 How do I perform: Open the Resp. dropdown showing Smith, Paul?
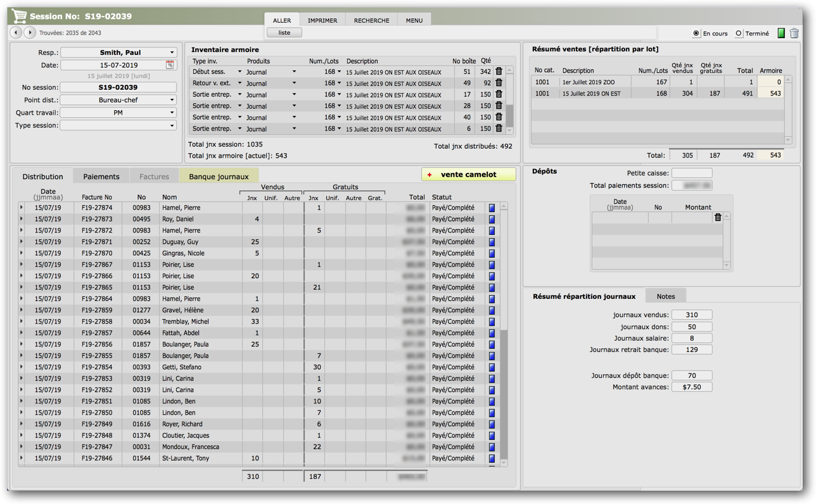coord(118,53)
